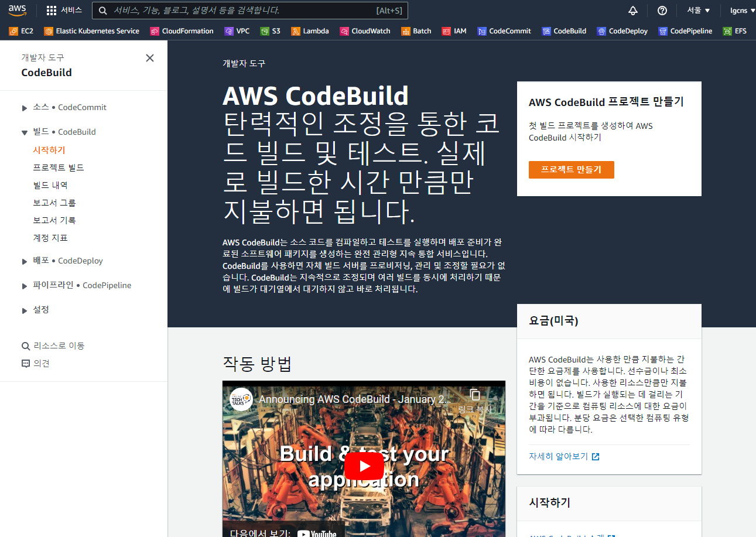Expand the 파이프라인 • CodePipeline section
Screen dimensions: 756x537
pos(25,286)
